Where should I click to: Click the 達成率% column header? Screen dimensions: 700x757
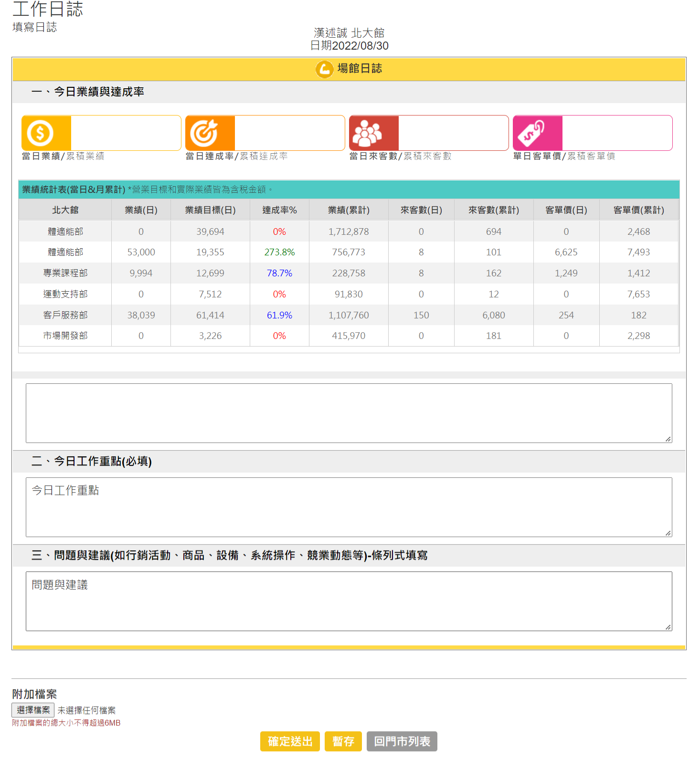(x=279, y=210)
